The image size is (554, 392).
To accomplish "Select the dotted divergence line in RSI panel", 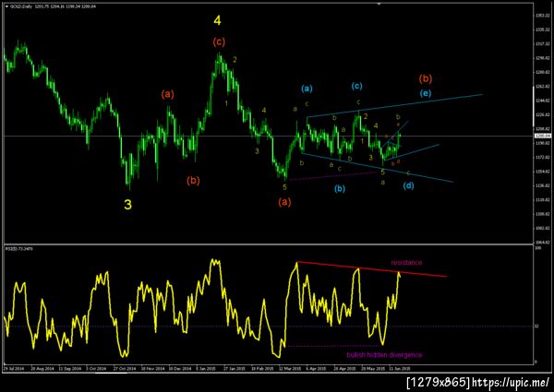I will [334, 346].
